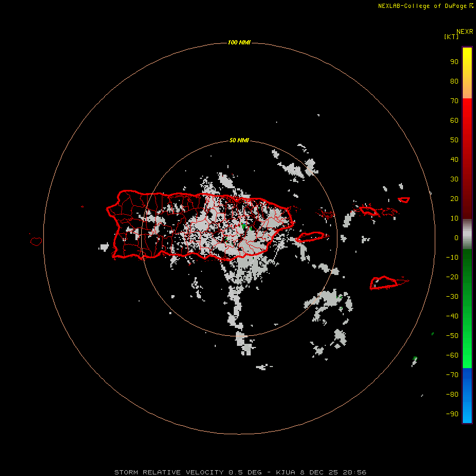This screenshot has height=476, width=476.
Task: Click STORM RELATIVE VELOCITY in the footer
Action: pos(169,472)
